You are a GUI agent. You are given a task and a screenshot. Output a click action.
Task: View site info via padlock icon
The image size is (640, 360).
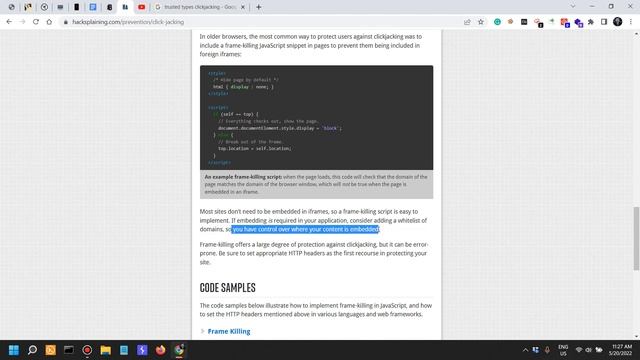point(65,22)
